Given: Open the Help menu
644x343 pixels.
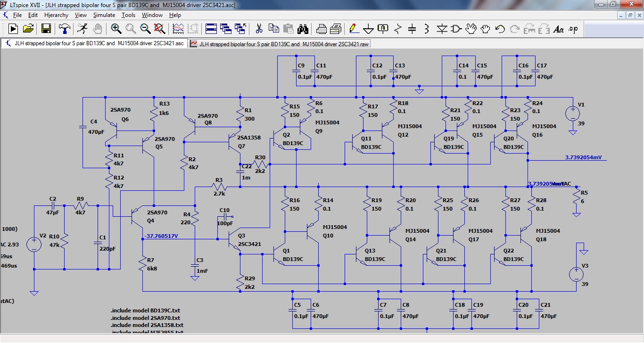Looking at the screenshot, I should 175,15.
